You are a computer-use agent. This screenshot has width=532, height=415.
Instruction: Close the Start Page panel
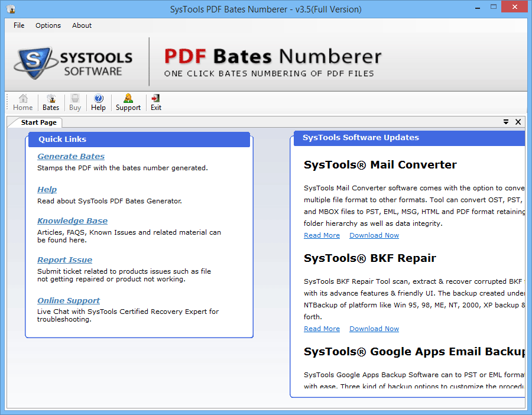518,122
